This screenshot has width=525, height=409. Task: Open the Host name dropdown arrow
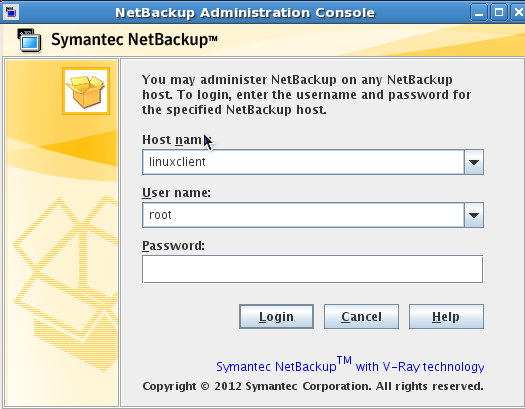[x=474, y=162]
